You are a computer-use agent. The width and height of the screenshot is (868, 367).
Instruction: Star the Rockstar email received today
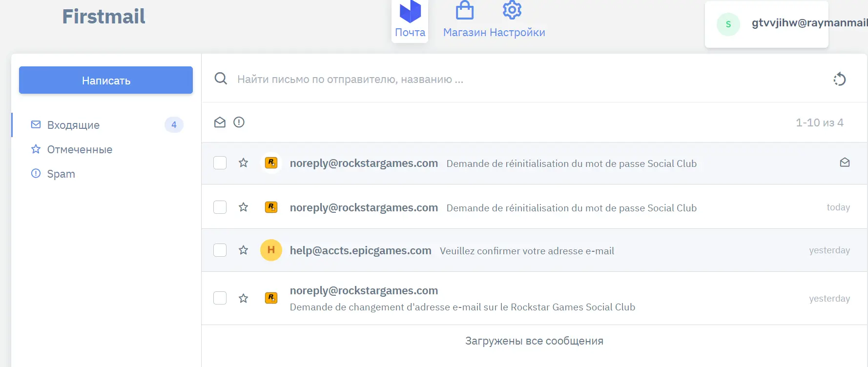243,207
